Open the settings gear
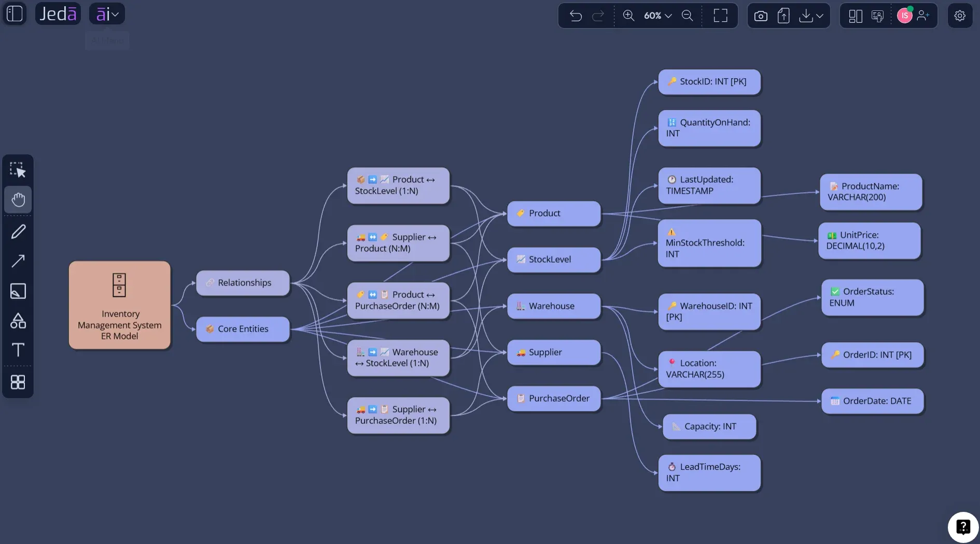 pyautogui.click(x=960, y=16)
